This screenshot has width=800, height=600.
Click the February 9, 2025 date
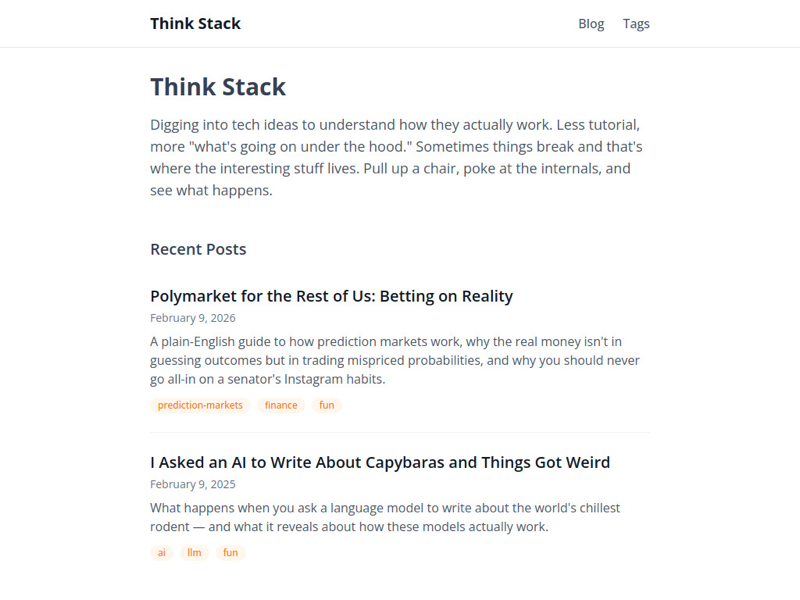(x=192, y=484)
